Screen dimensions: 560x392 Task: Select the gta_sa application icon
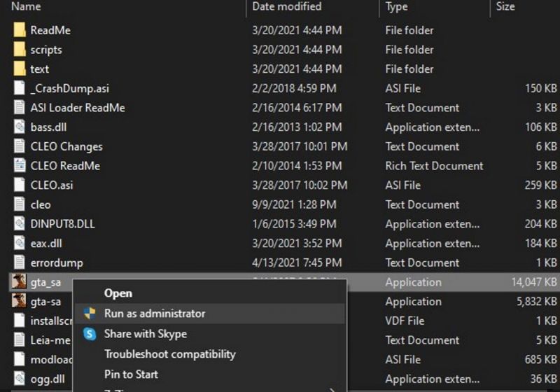(19, 282)
